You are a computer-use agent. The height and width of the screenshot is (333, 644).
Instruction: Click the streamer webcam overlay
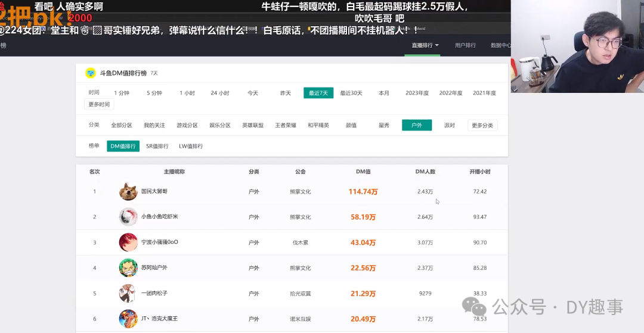(x=577, y=46)
